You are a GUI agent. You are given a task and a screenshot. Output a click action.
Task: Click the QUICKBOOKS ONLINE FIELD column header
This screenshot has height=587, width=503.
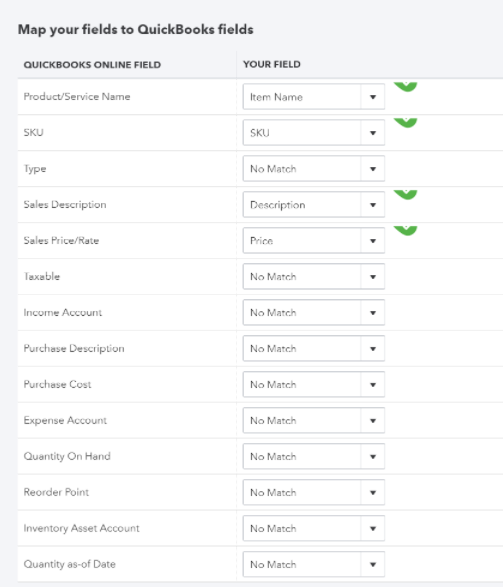tap(92, 65)
